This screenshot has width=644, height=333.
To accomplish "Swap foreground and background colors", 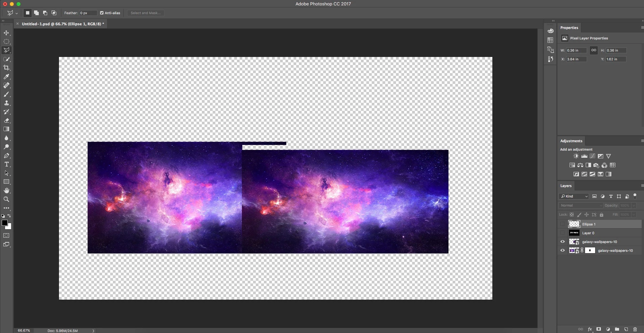I will [9, 216].
